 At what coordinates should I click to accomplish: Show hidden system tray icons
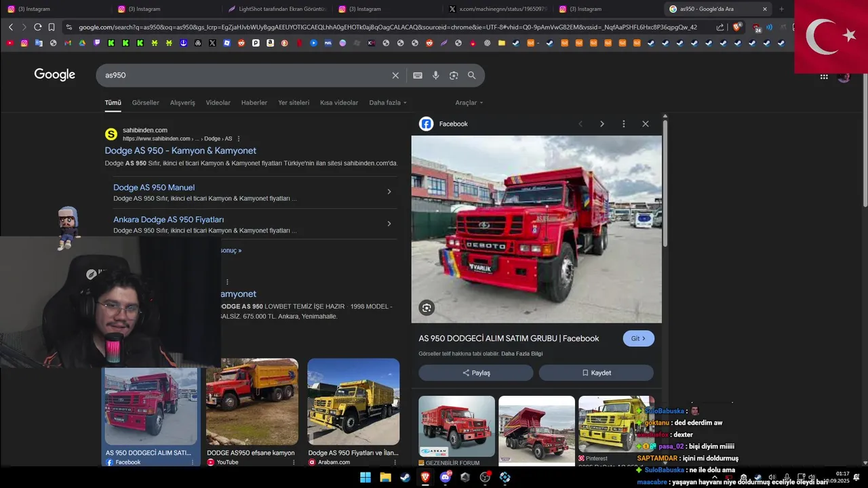pos(714,477)
